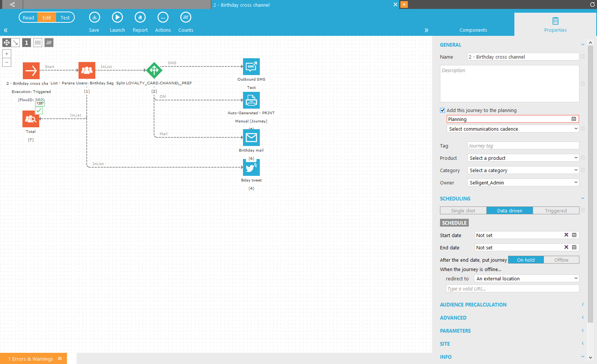Click the Birthday mail envelope node
Screen dimensions: 597x364
pyautogui.click(x=251, y=138)
